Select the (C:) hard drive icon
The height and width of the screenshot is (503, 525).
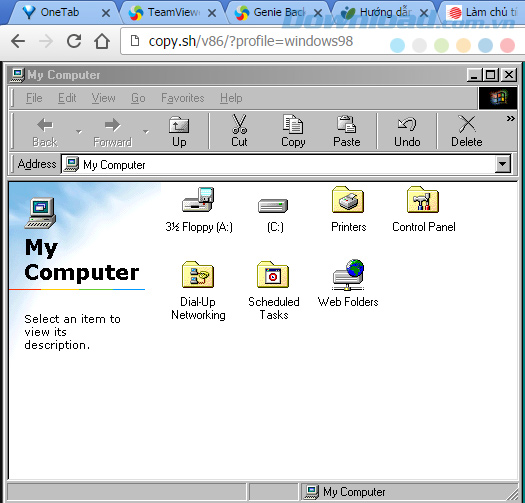pos(273,205)
